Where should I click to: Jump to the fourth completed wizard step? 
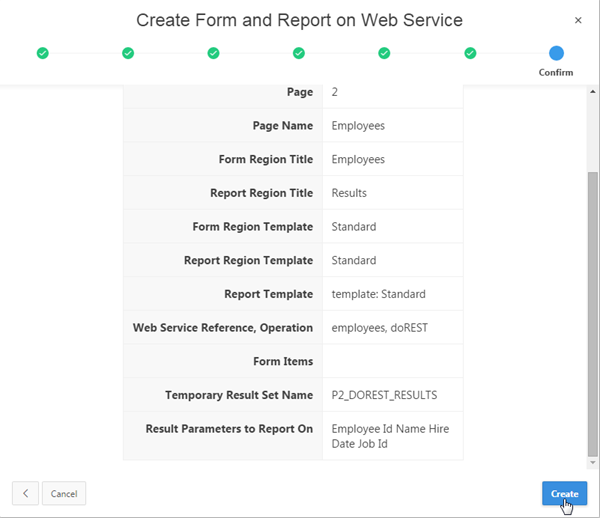tap(299, 53)
